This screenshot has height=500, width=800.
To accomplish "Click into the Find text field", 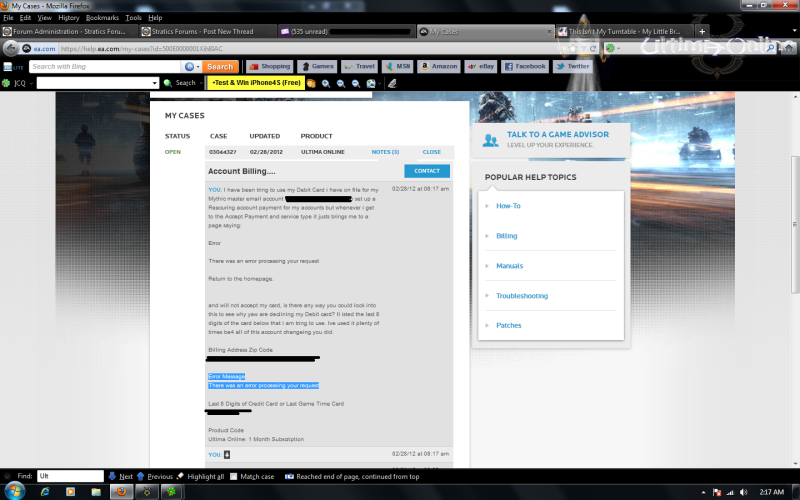I will (70, 476).
